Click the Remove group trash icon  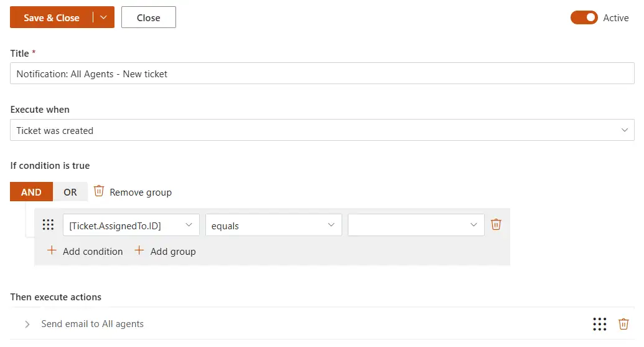[98, 191]
